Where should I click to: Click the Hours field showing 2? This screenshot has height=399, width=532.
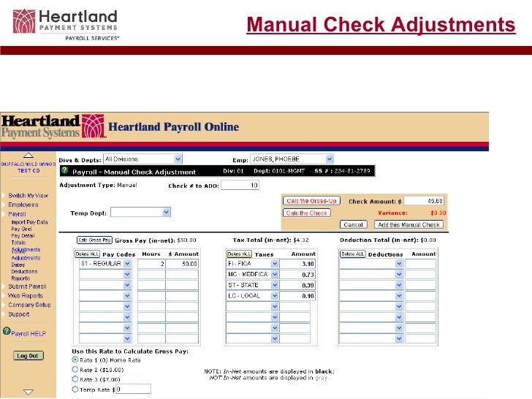click(151, 264)
